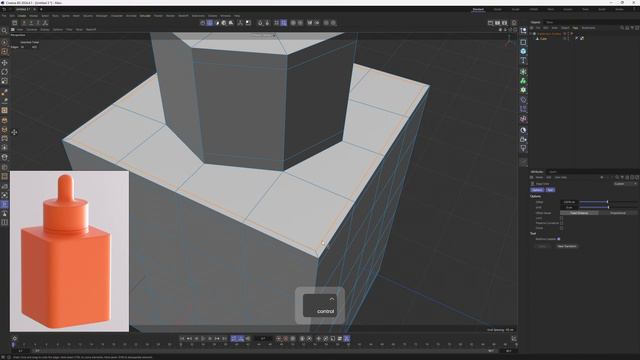Click the green Subdivision Surface generator icon
Viewport: 640px width, 360px height.
[523, 72]
